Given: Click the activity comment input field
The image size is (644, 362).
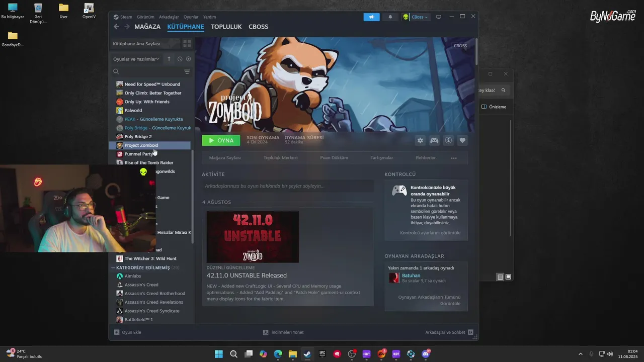Looking at the screenshot, I should [x=288, y=186].
